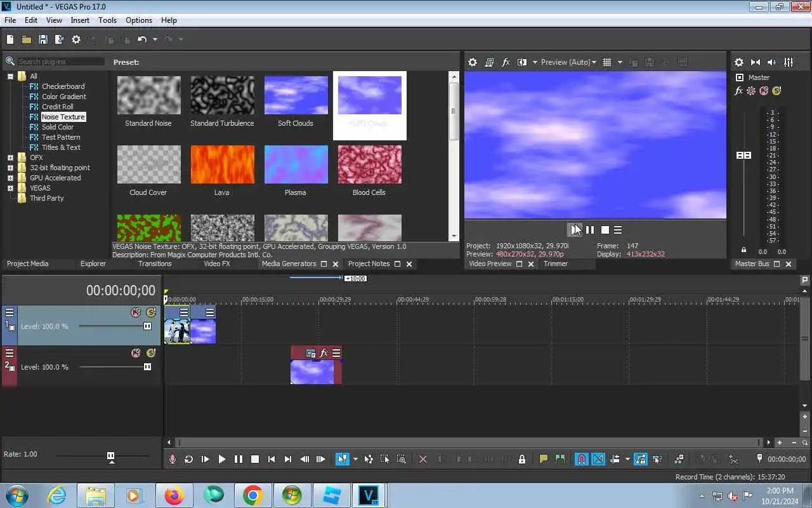812x508 pixels.
Task: Select the Normal Edit tool
Action: pyautogui.click(x=343, y=459)
